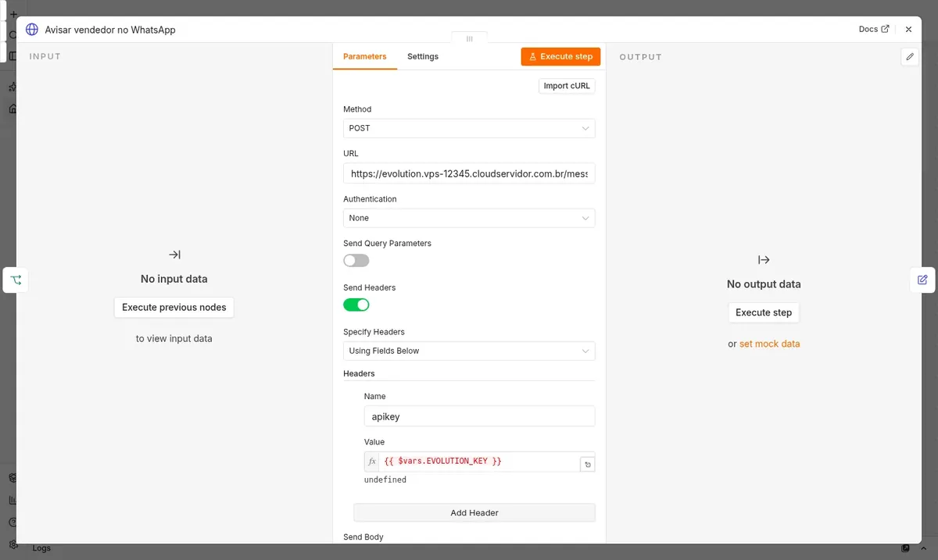This screenshot has width=938, height=560.
Task: Click the orange Execute step button
Action: click(560, 56)
